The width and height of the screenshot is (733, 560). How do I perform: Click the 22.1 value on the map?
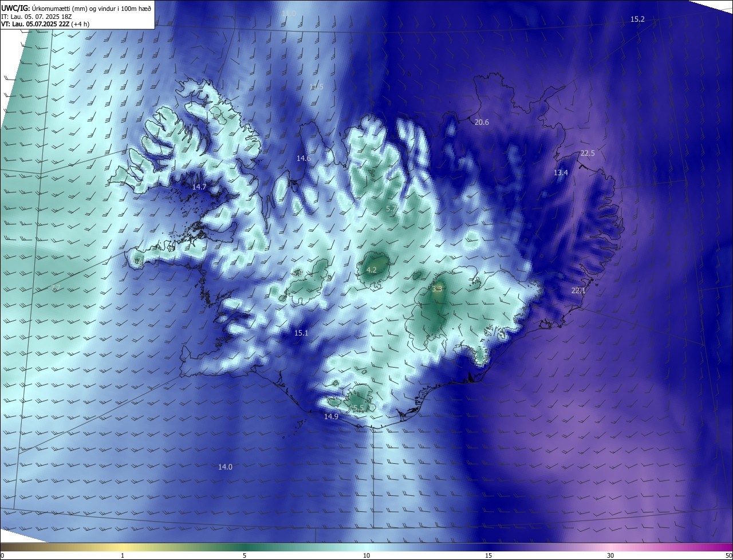pos(578,291)
